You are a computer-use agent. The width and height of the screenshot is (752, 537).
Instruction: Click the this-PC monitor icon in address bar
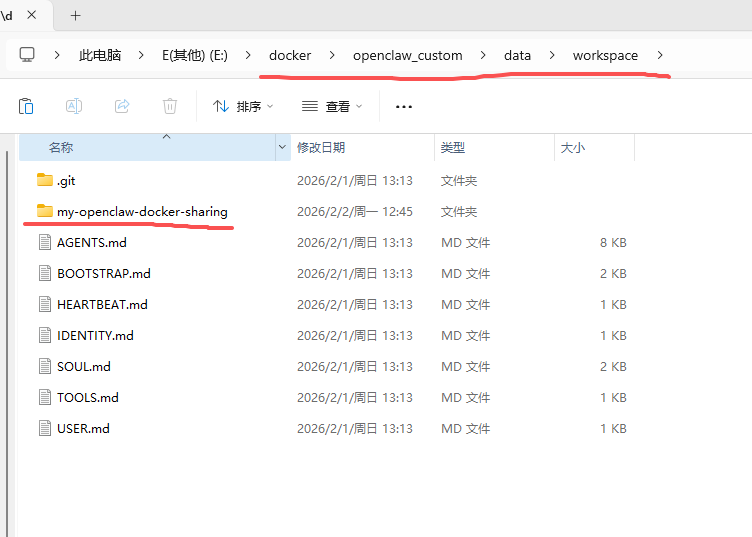coord(27,55)
